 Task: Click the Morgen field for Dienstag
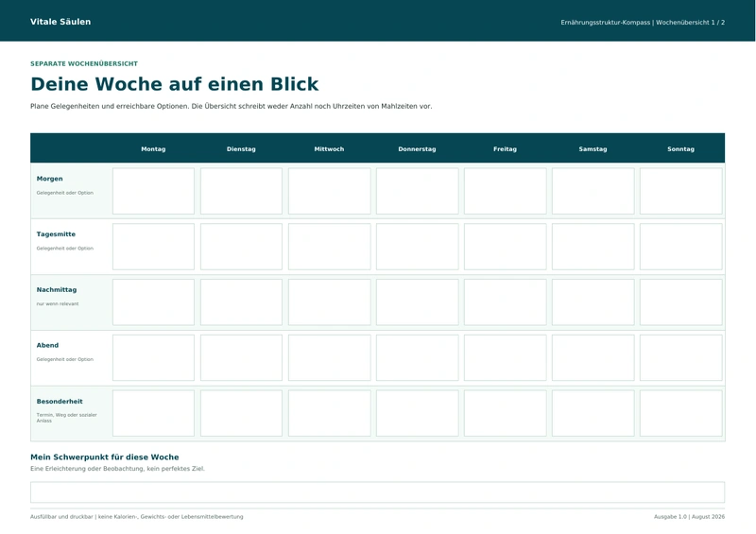pyautogui.click(x=241, y=191)
